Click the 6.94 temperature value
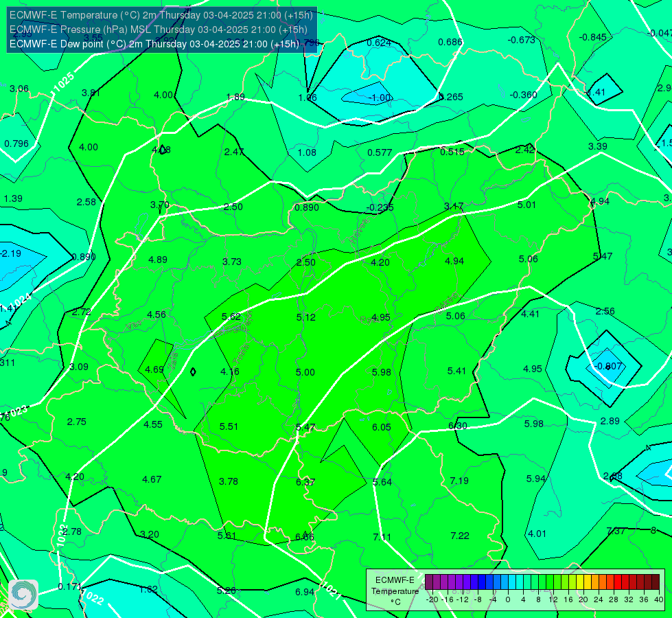Viewport: 672px width, 618px height. (305, 592)
